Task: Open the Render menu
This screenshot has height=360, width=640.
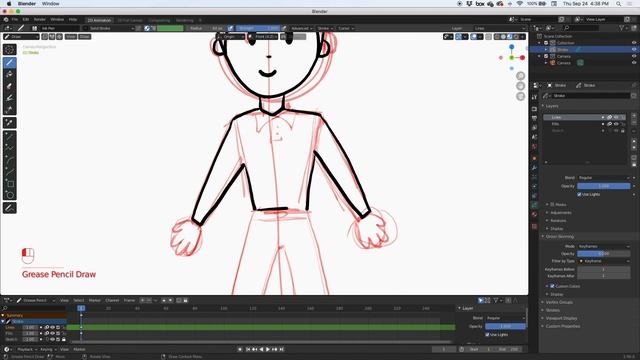Action: click(40, 20)
